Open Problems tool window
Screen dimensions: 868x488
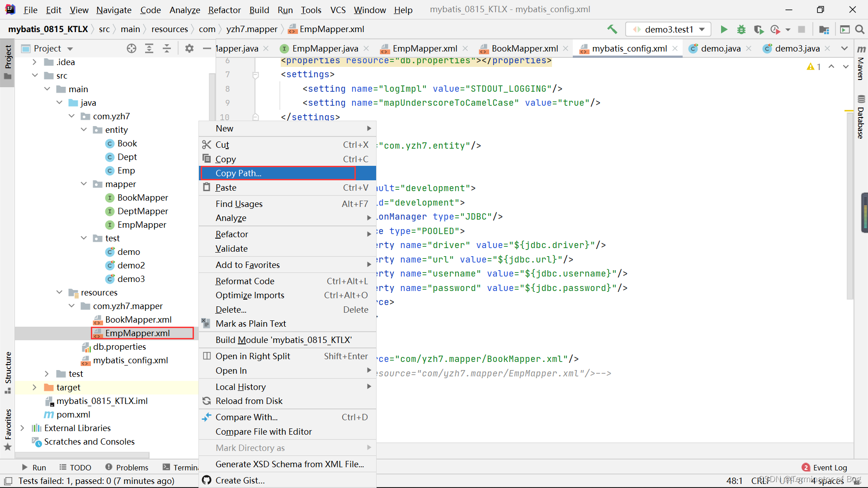pos(127,468)
